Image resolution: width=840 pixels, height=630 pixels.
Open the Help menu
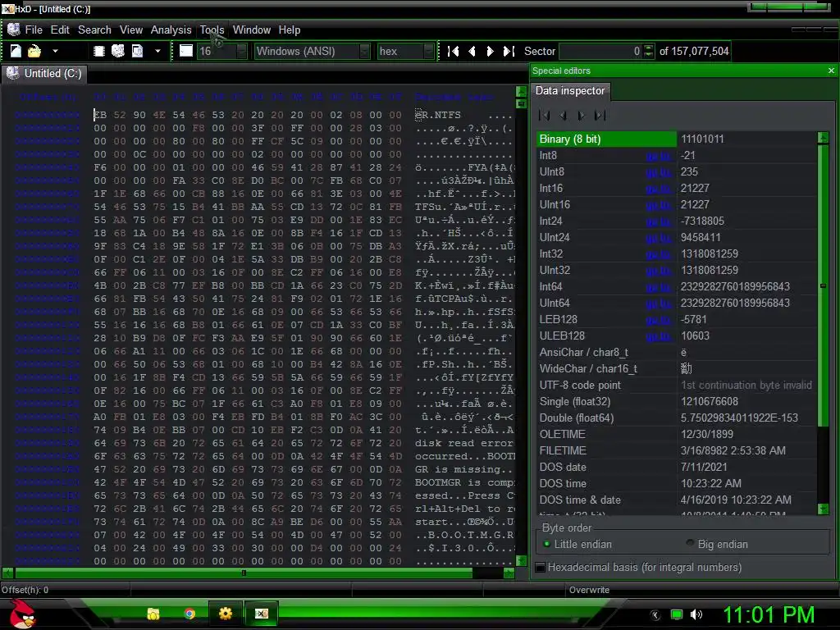290,30
